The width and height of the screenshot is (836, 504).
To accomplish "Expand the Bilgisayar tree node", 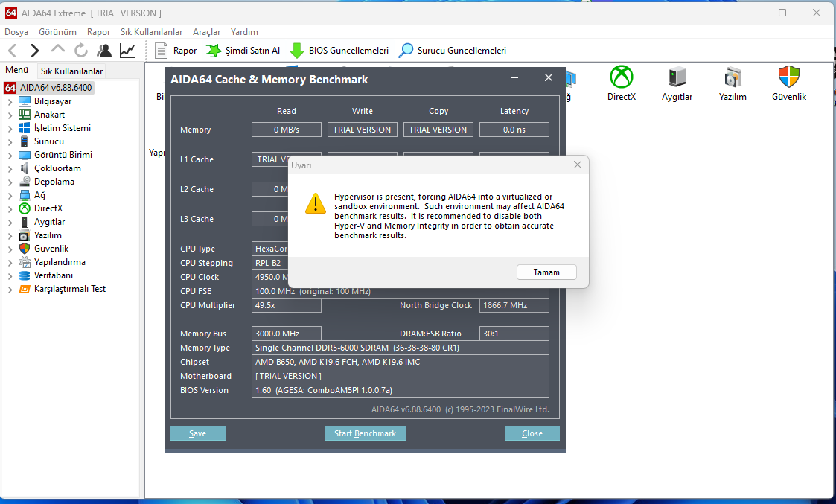I will click(10, 102).
